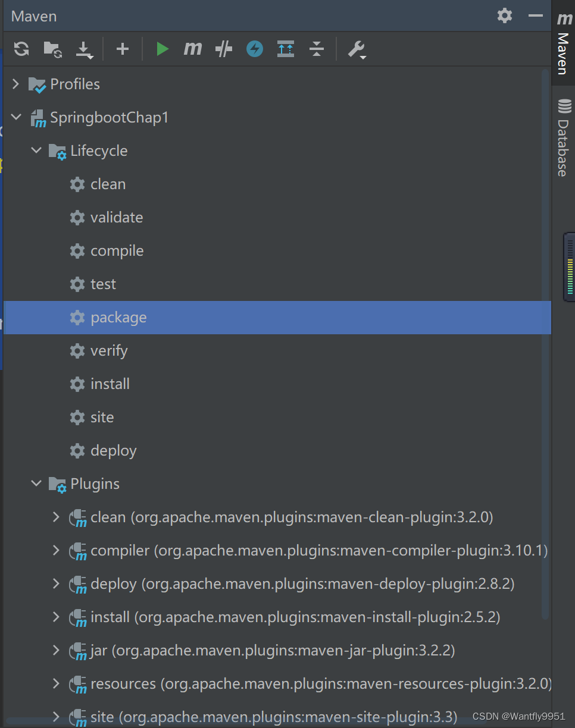Click the Execute Maven Goal m icon
This screenshot has width=575, height=728.
pyautogui.click(x=192, y=49)
